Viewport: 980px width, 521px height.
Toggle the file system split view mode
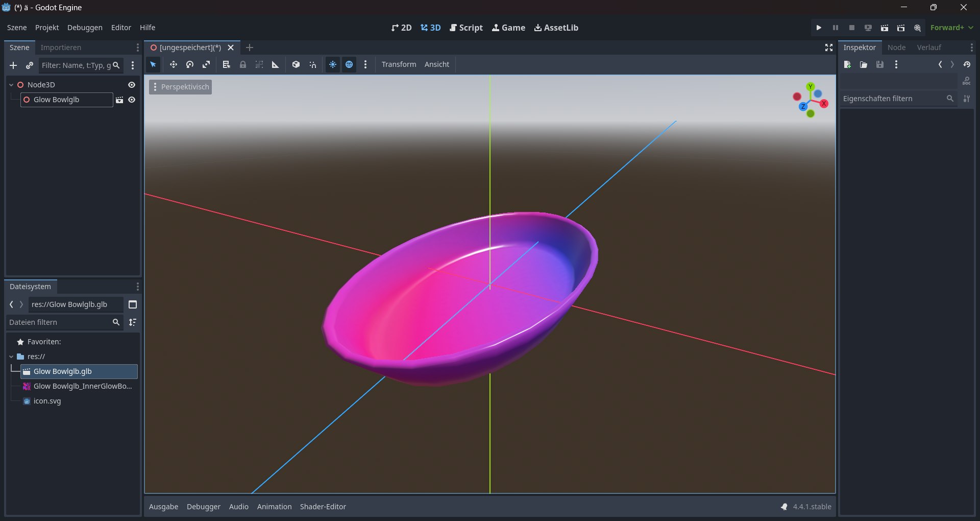tap(133, 304)
